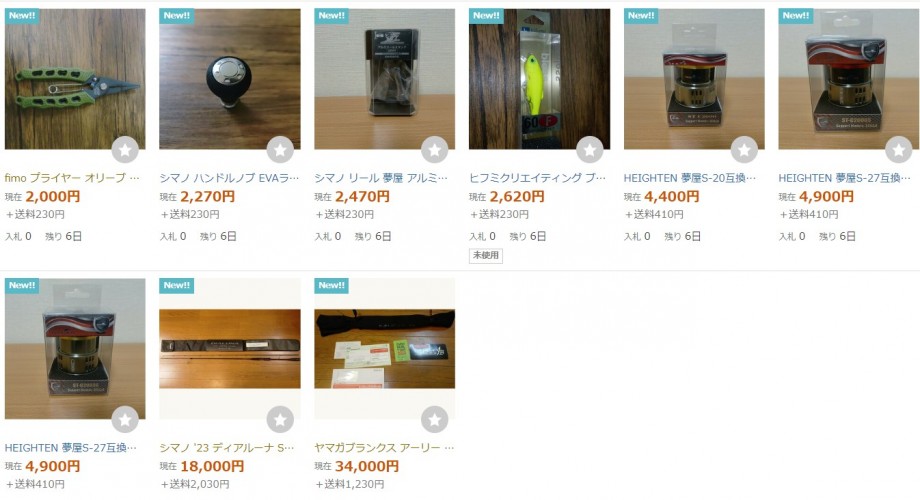Add fimo pliers listing to watchlist star
Image resolution: width=920 pixels, height=500 pixels.
125,150
